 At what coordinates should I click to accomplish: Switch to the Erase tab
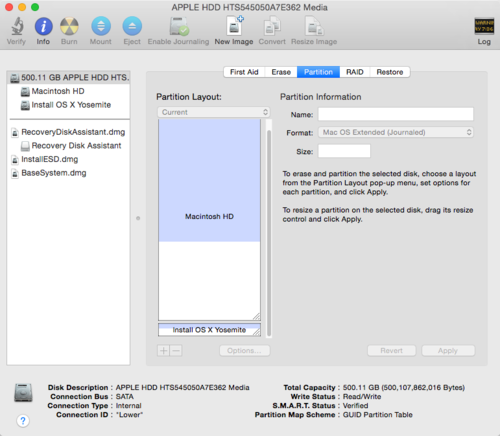281,72
